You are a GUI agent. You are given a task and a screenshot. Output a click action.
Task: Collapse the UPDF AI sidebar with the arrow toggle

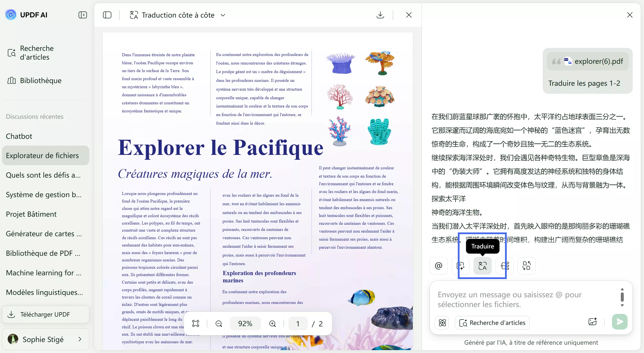click(x=83, y=15)
